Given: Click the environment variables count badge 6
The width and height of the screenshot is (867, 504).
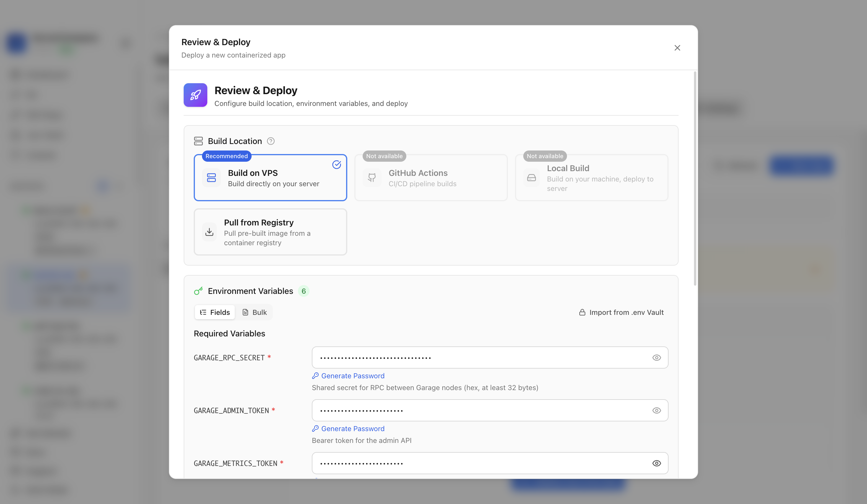Looking at the screenshot, I should coord(304,291).
